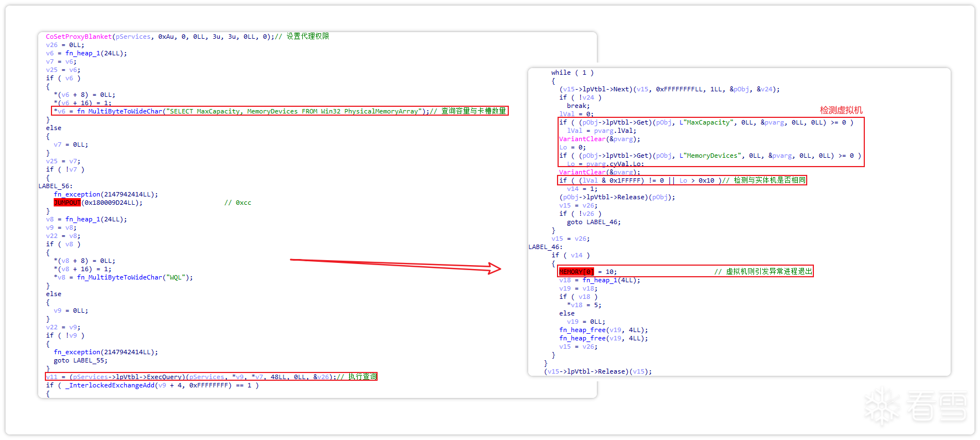Screen dimensions: 980x440
Task: Click the line "v19 = 0LL;"
Action: (x=586, y=322)
